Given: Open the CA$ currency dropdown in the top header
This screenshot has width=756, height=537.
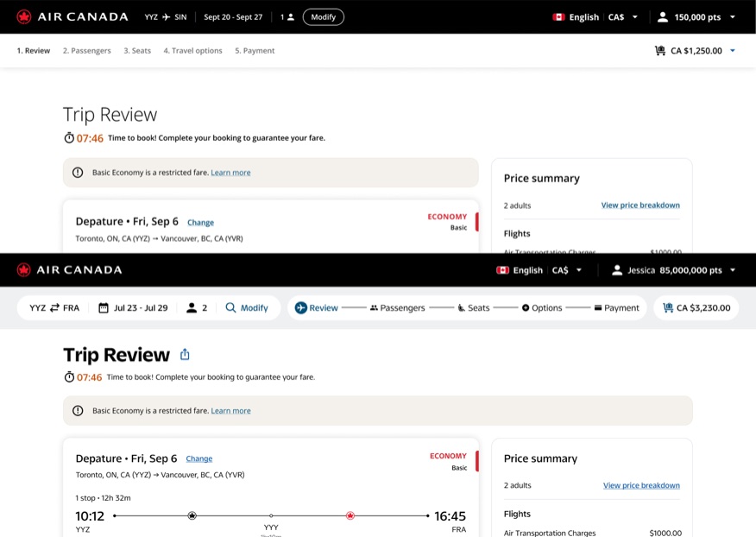Looking at the screenshot, I should tap(623, 17).
